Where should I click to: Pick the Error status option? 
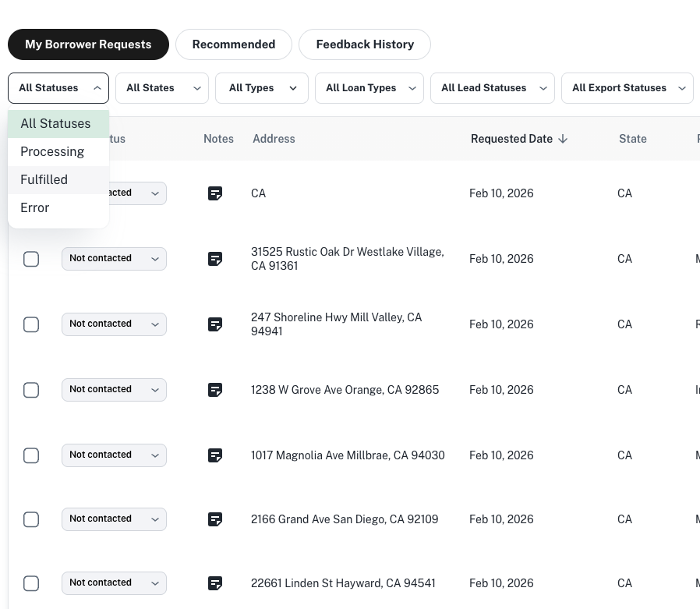[x=35, y=207]
